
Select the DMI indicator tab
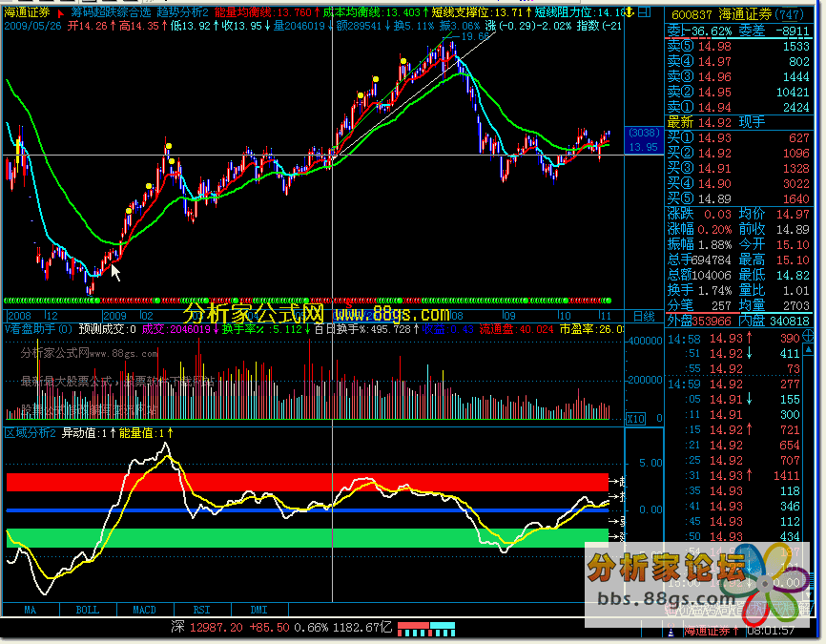point(258,609)
